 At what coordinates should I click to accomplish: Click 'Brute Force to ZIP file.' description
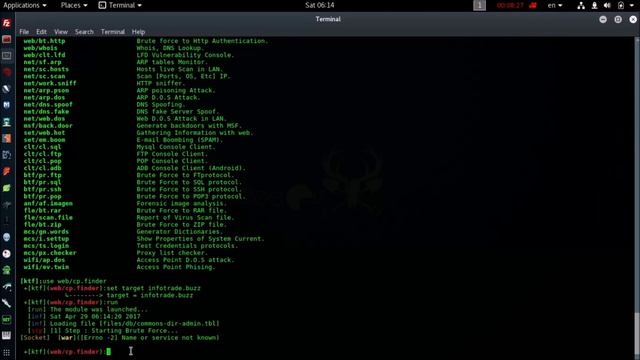pos(181,224)
